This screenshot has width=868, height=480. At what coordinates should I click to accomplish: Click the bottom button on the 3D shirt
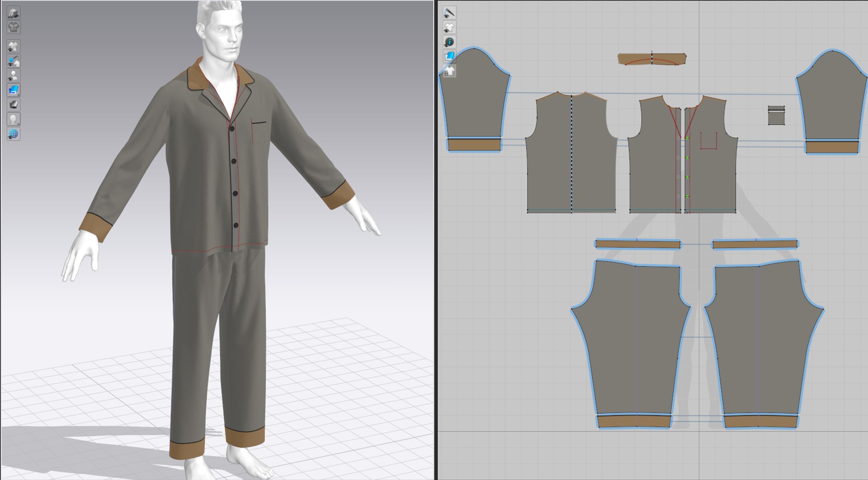pos(236,225)
